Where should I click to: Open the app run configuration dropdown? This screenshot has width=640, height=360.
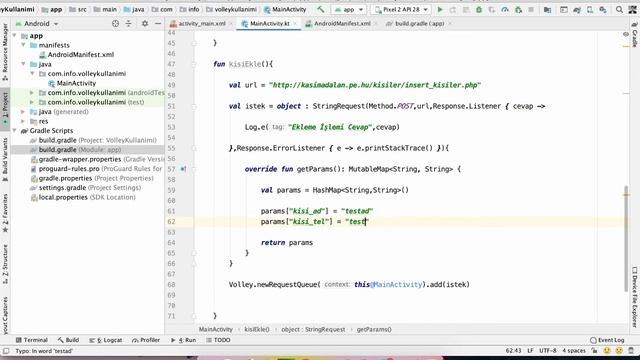(349, 9)
